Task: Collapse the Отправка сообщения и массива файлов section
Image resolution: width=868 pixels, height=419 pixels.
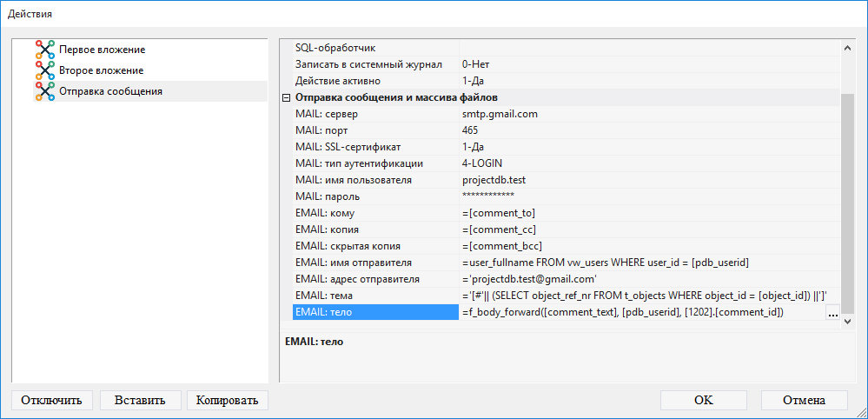Action: point(286,97)
